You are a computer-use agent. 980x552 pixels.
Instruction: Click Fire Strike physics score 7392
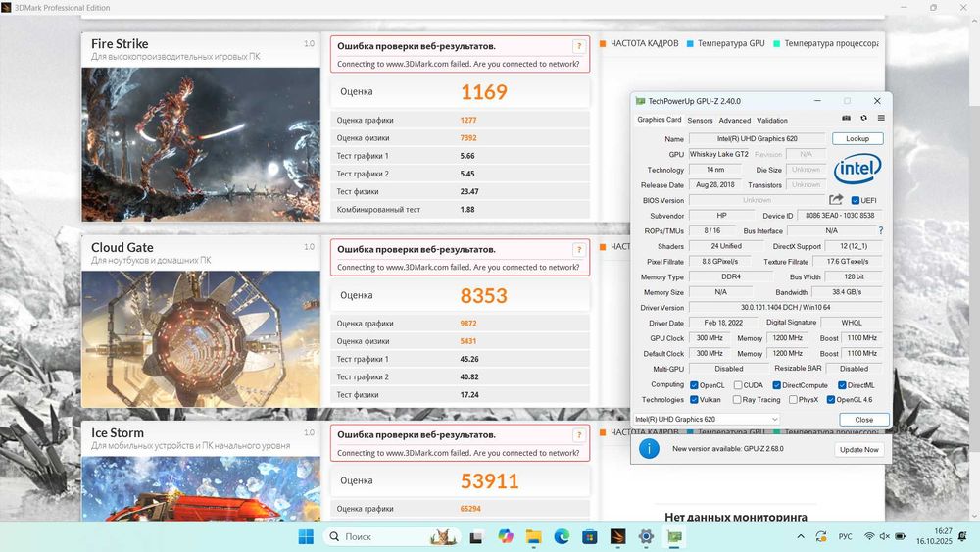pyautogui.click(x=468, y=138)
